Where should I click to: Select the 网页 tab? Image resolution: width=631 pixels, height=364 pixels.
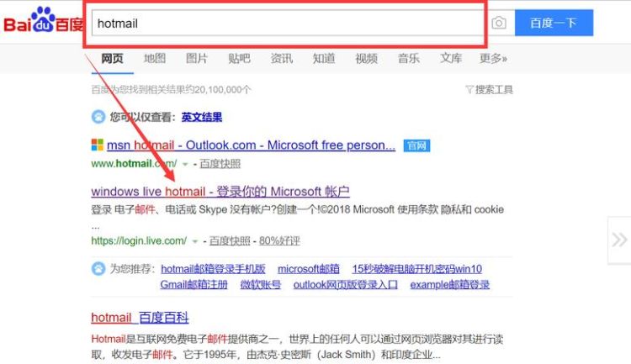[112, 59]
